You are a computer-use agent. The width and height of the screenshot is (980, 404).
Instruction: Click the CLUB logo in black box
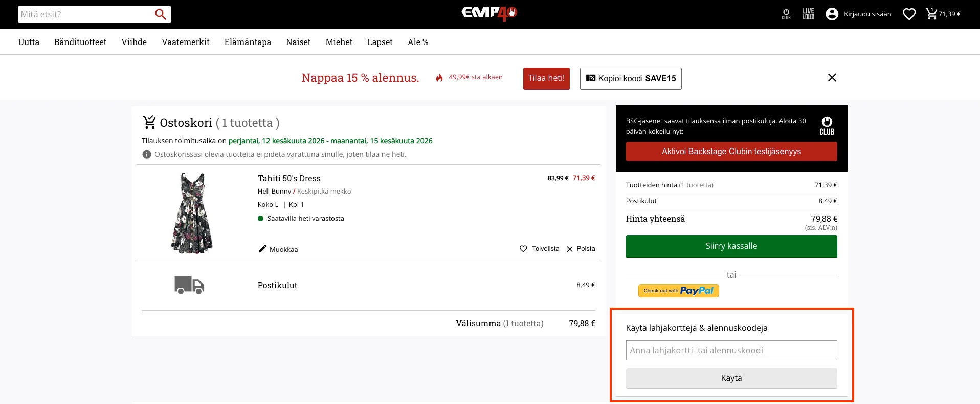[827, 125]
